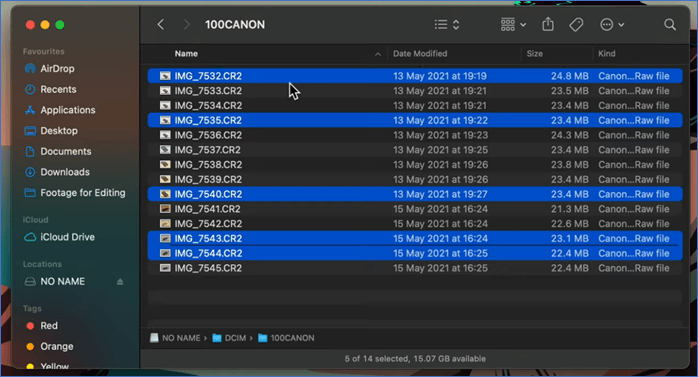
Task: Select file IMG_7540.CR2
Action: 415,194
